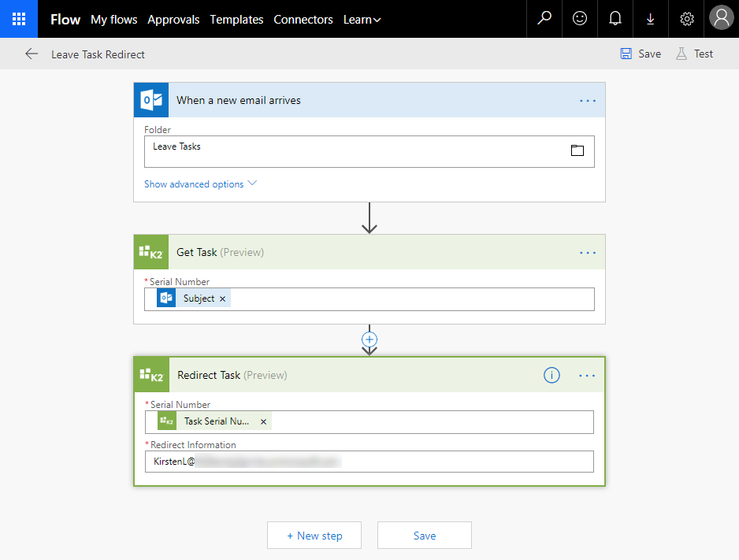This screenshot has height=560, width=739.
Task: Open the settings gear
Action: (687, 19)
